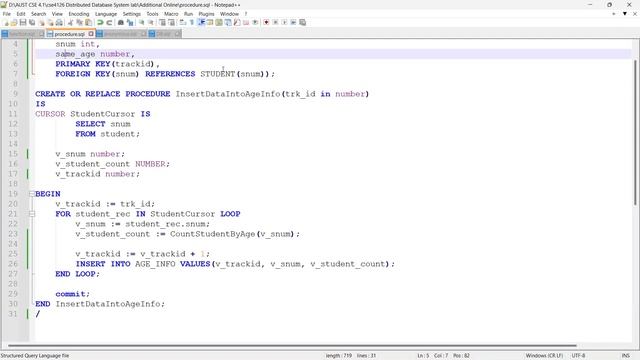Redo the edit with the toolbar Redo icon

pos(109,22)
